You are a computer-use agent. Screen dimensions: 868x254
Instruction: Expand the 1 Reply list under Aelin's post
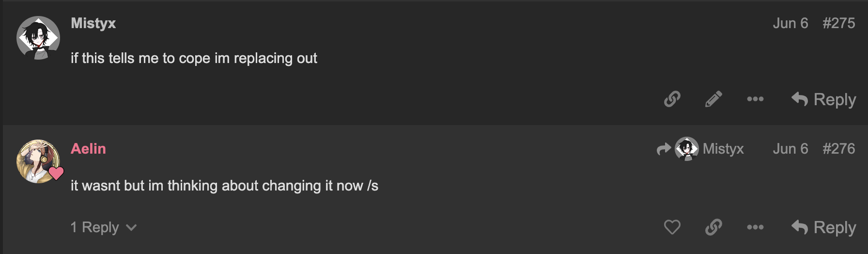104,227
